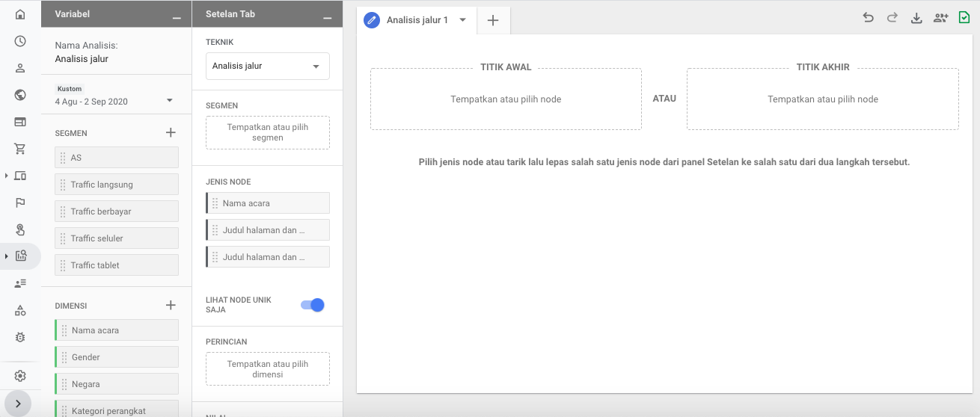
Task: Open the flag conversions icon
Action: [20, 203]
